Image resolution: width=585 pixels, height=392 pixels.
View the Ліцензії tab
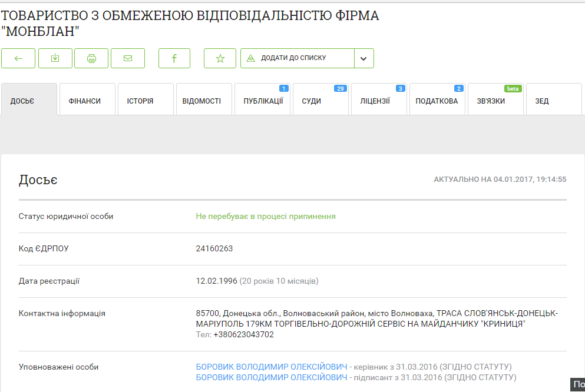pyautogui.click(x=379, y=101)
